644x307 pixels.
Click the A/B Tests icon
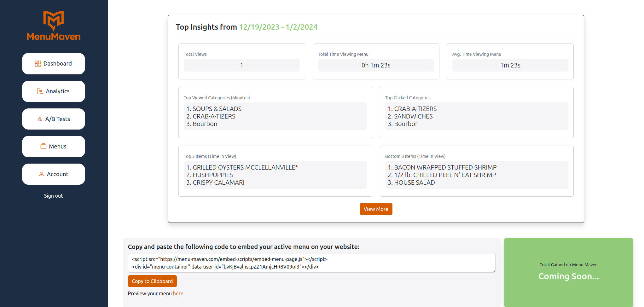(x=40, y=119)
